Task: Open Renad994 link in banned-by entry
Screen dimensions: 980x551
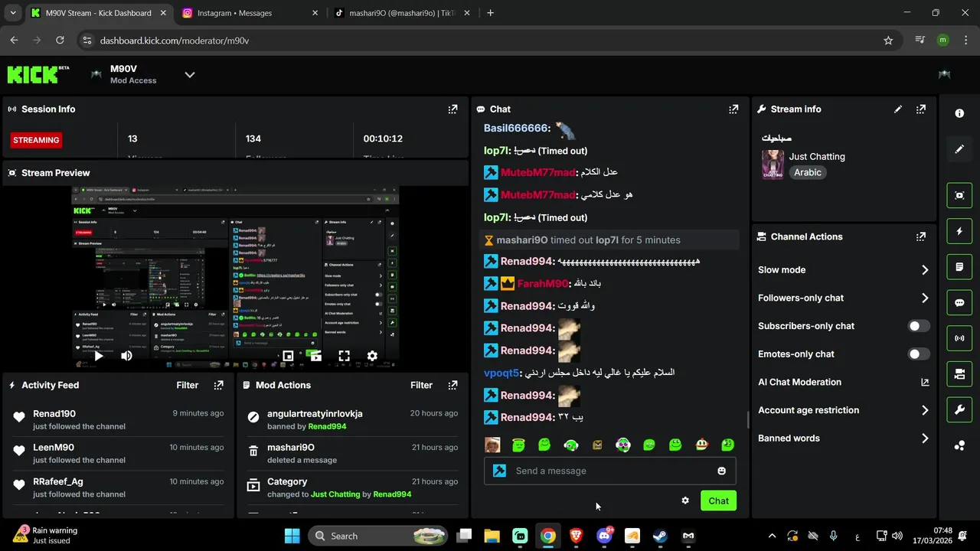Action: [327, 426]
